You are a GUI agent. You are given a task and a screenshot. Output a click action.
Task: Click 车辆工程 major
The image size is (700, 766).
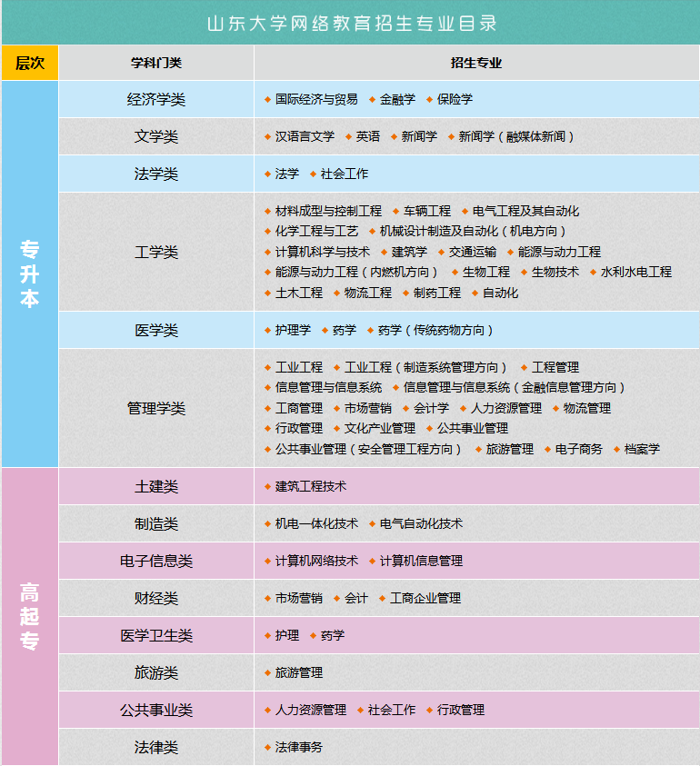coord(426,211)
